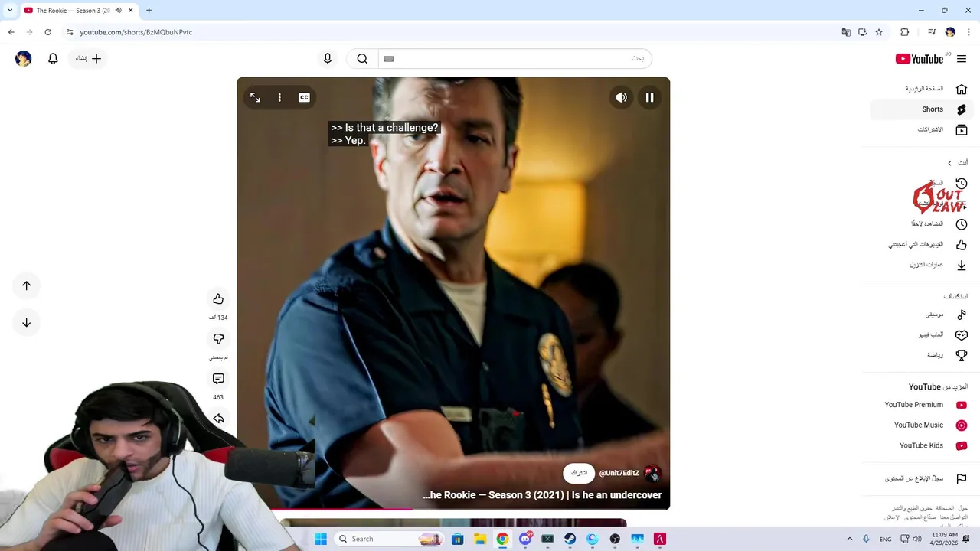Click the Chrome back button
The height and width of the screenshot is (551, 980).
11,32
